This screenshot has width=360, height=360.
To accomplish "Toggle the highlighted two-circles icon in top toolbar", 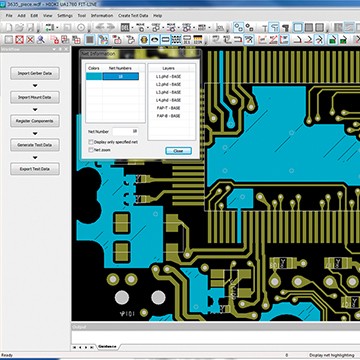I will click(239, 27).
